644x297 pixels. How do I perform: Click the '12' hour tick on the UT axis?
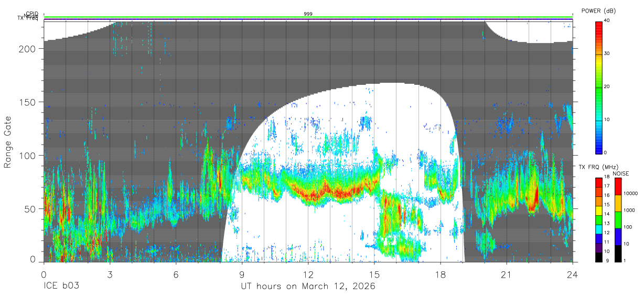308,274
